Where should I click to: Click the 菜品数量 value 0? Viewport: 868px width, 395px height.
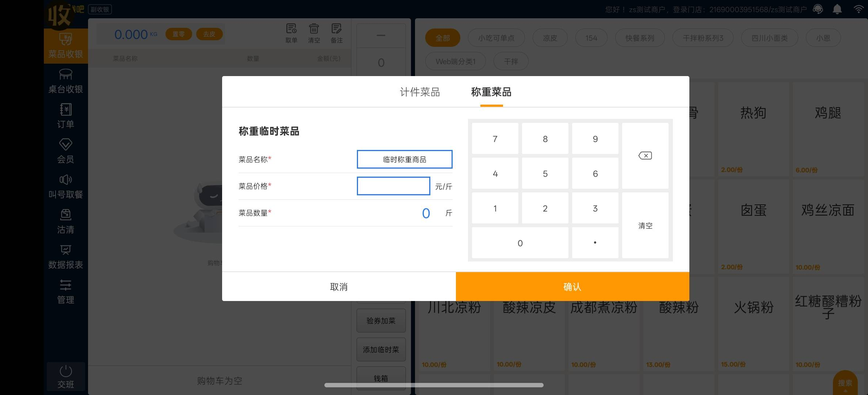click(x=426, y=213)
